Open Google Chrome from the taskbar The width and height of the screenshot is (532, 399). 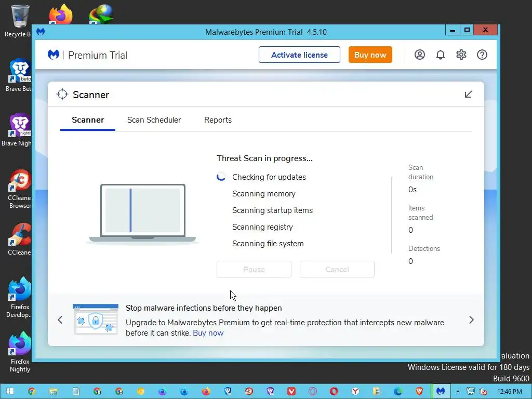point(32,391)
